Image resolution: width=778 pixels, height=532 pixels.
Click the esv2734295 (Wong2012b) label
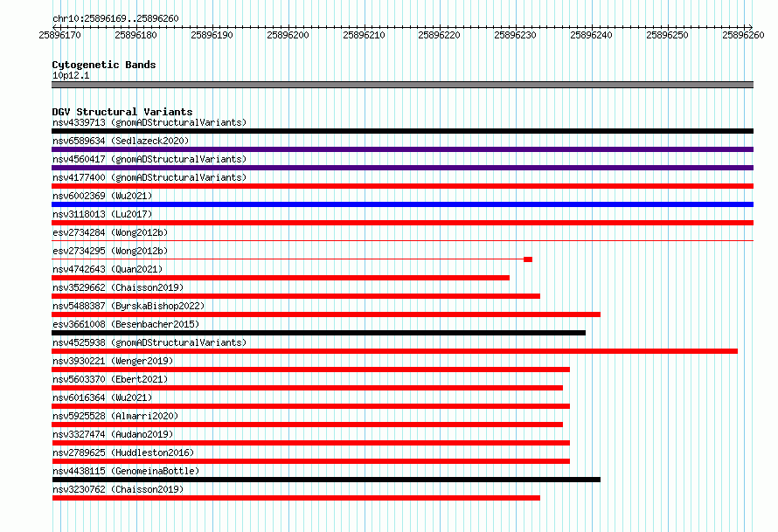[x=110, y=251]
